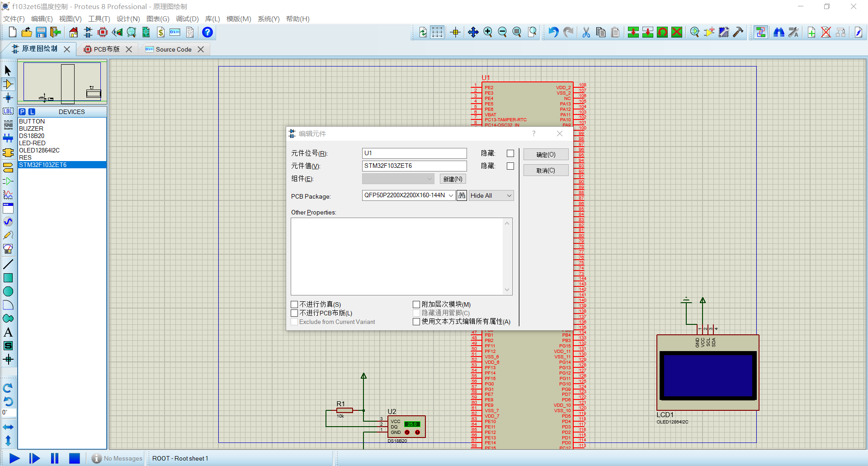This screenshot has height=466, width=868.
Task: Close the 原理图绘制 tab
Action: click(67, 49)
